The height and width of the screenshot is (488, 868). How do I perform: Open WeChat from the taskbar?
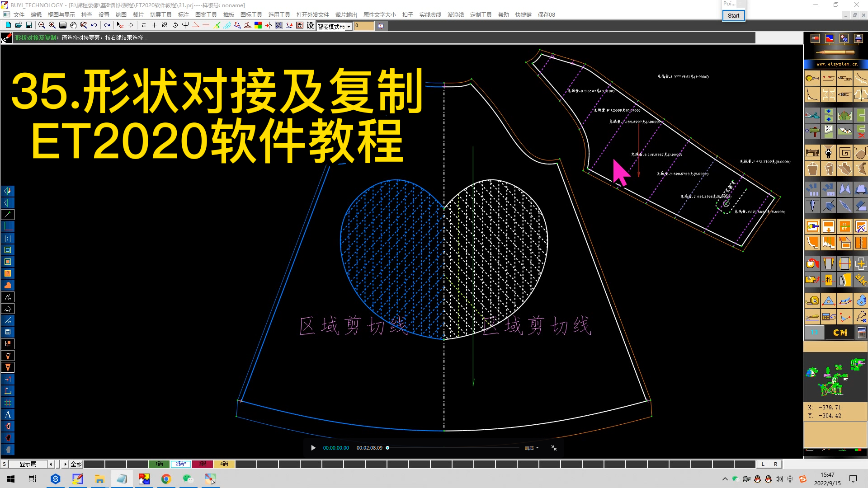click(188, 479)
